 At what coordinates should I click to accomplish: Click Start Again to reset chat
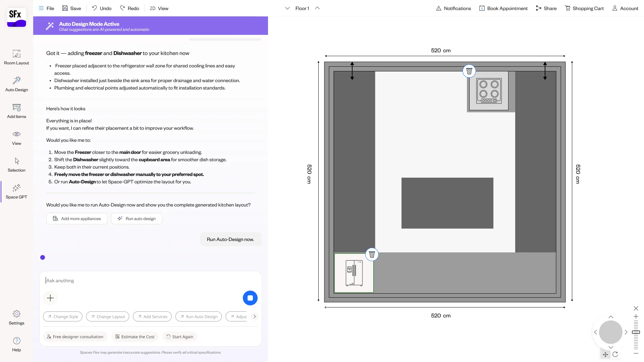pyautogui.click(x=180, y=337)
